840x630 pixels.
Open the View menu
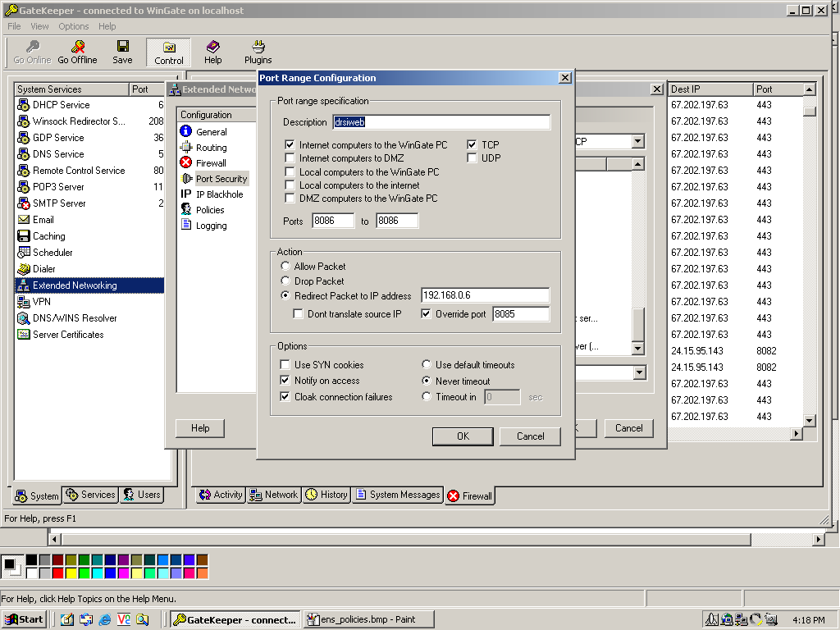39,26
